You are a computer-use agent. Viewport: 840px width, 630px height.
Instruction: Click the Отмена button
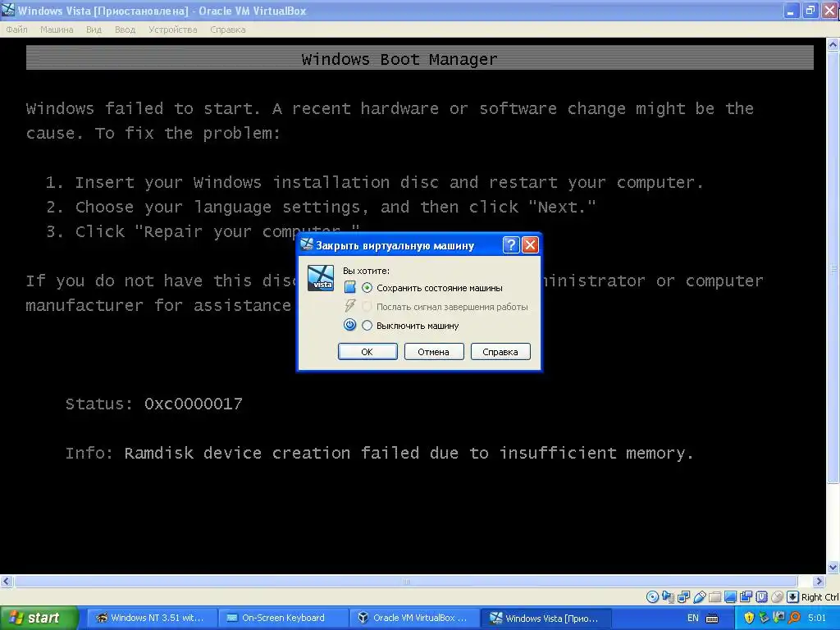[x=434, y=351]
